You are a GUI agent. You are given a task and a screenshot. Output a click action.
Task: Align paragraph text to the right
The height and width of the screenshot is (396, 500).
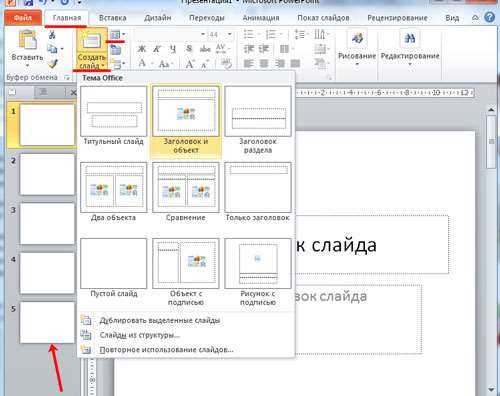point(280,63)
